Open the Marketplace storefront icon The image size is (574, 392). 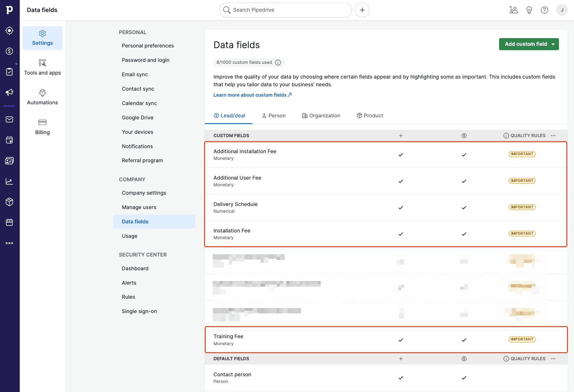10,222
